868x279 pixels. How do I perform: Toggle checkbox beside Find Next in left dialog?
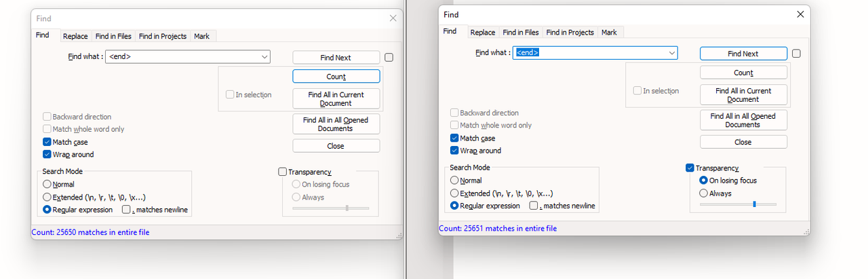coord(389,58)
